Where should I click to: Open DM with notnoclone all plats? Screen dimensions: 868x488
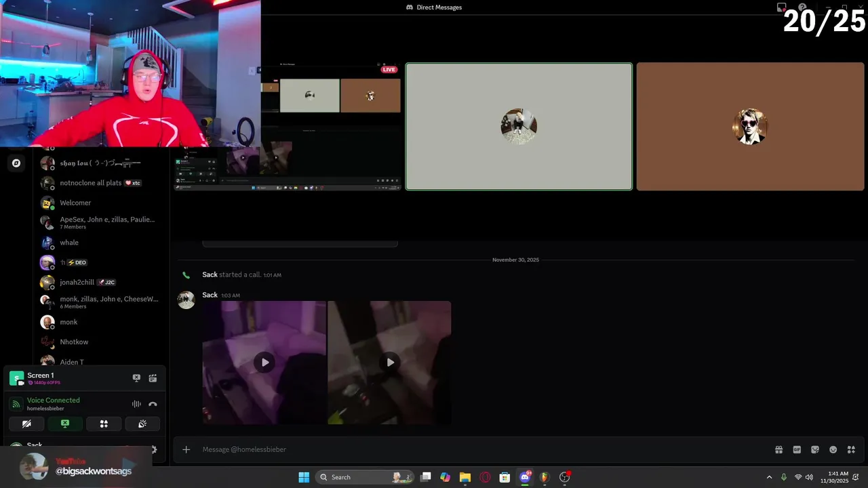coord(100,183)
